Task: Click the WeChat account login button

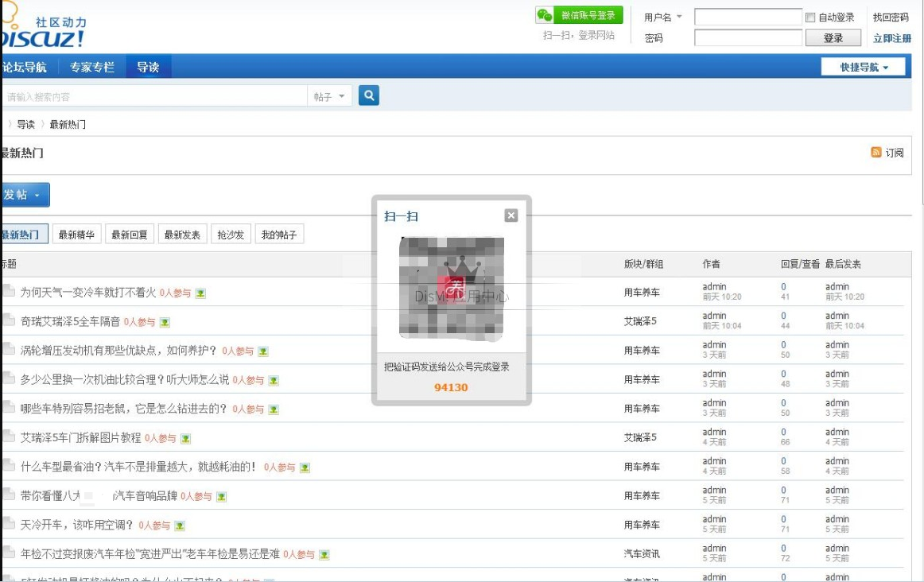Action: click(x=579, y=15)
